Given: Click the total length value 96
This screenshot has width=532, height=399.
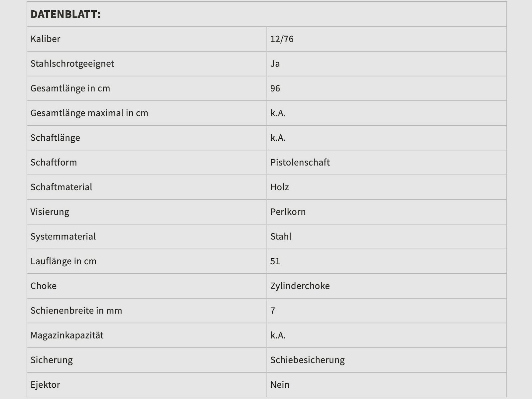Looking at the screenshot, I should (275, 88).
